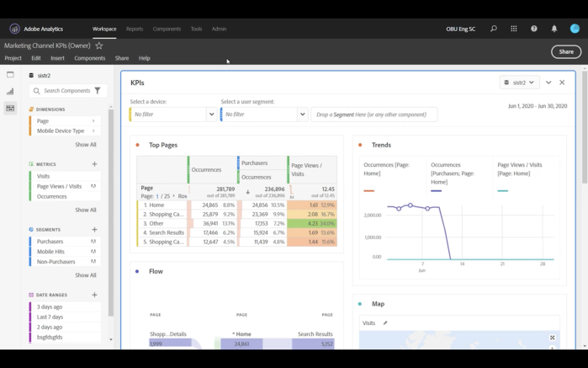Add a new segment with plus icon
The image size is (588, 368).
(94, 229)
